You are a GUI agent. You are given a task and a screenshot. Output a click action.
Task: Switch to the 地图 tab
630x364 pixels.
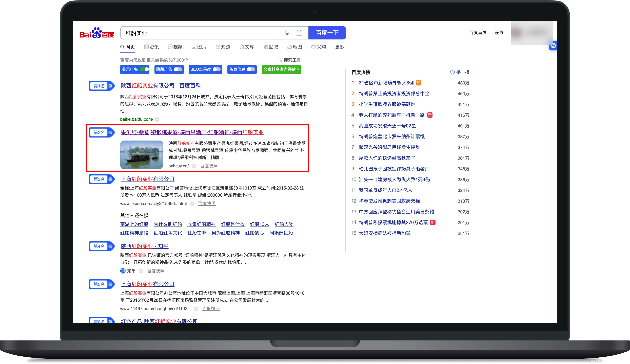[x=295, y=47]
